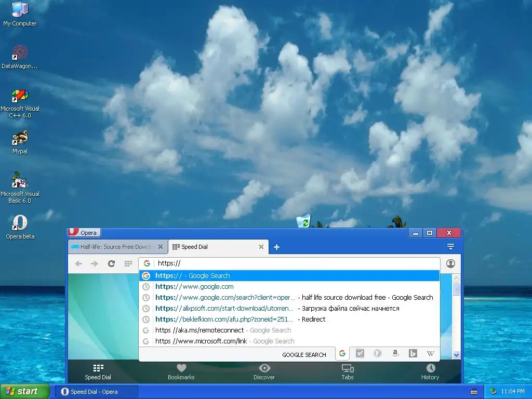Select the Wikipedia search engine icon

(430, 353)
